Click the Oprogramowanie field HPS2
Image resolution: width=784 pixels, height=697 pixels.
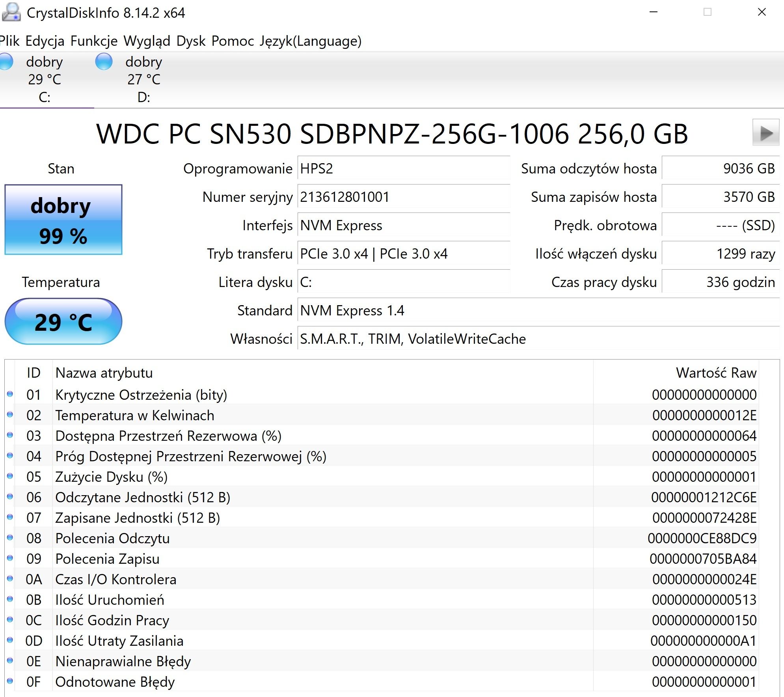pyautogui.click(x=404, y=168)
